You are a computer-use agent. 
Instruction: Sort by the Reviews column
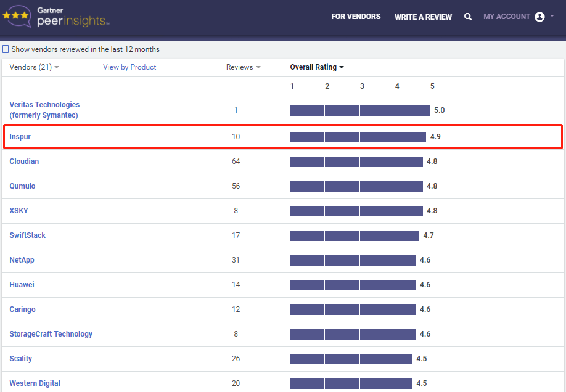244,67
